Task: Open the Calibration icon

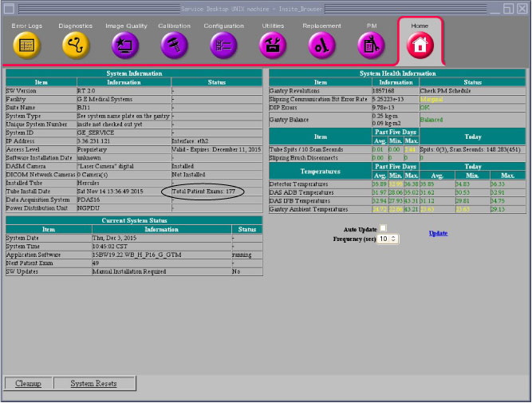Action: [174, 45]
